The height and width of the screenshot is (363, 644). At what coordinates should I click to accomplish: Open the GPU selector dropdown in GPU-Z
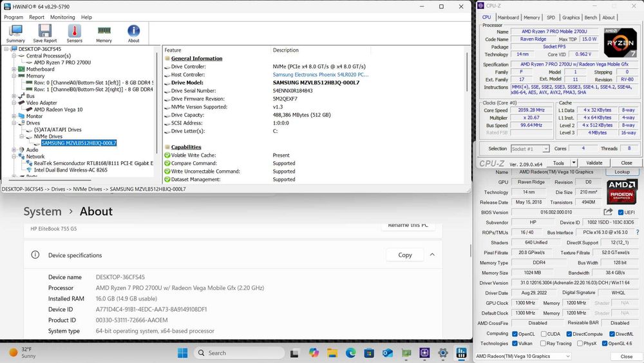523,356
